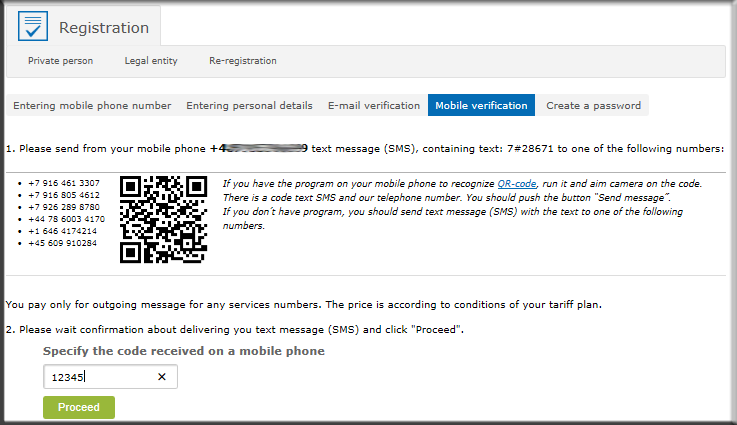
Task: Clear the code field with X icon
Action: 162,377
